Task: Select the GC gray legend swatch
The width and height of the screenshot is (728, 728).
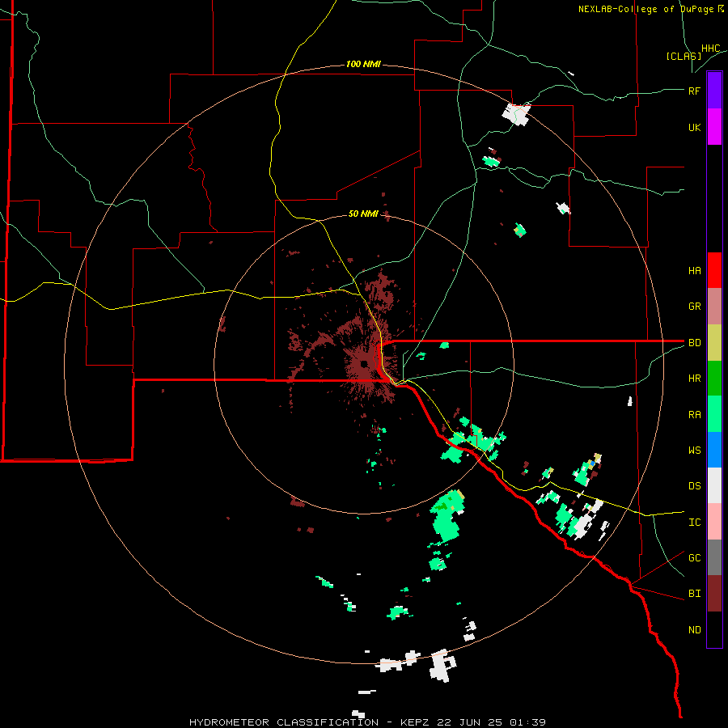Action: (714, 557)
